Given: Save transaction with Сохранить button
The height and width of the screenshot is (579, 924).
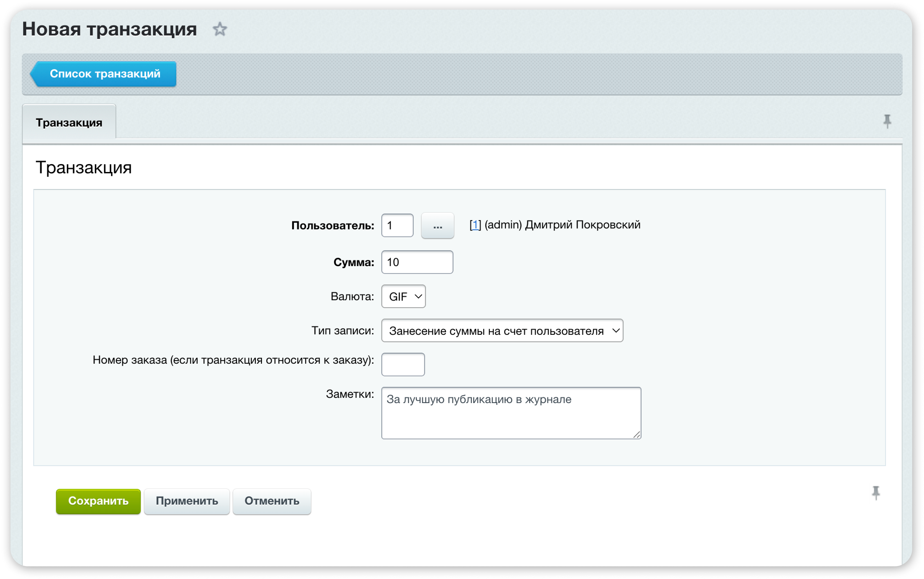Looking at the screenshot, I should 98,501.
